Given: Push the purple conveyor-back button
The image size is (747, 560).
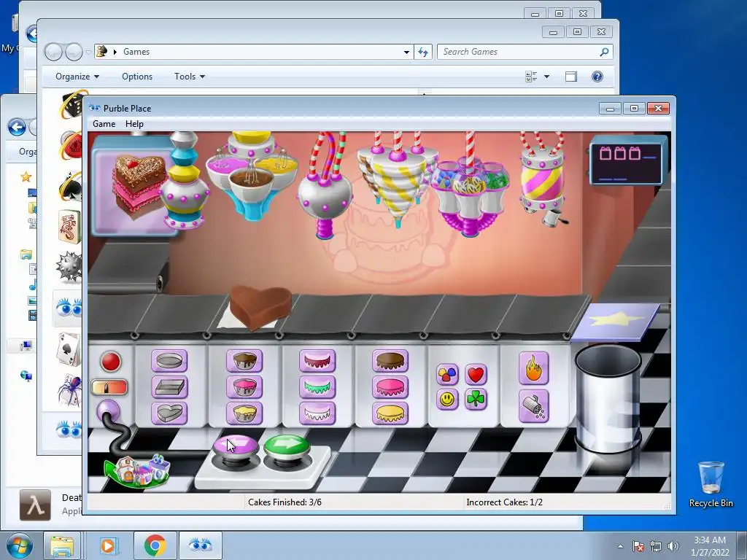Looking at the screenshot, I should tap(236, 448).
